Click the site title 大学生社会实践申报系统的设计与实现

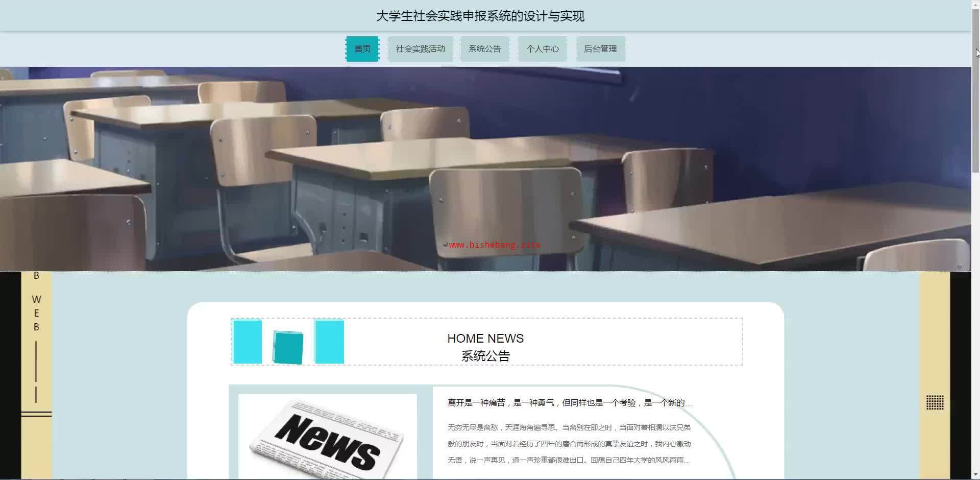click(x=480, y=16)
